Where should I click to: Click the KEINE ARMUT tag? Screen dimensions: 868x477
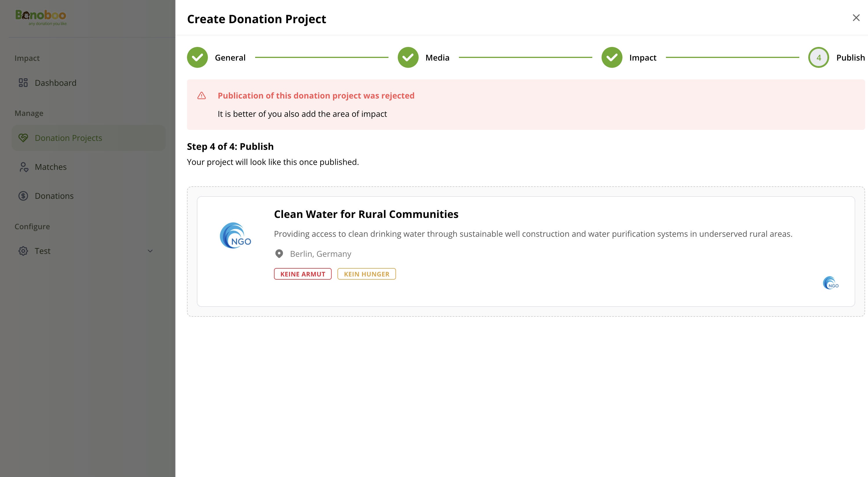pyautogui.click(x=303, y=274)
